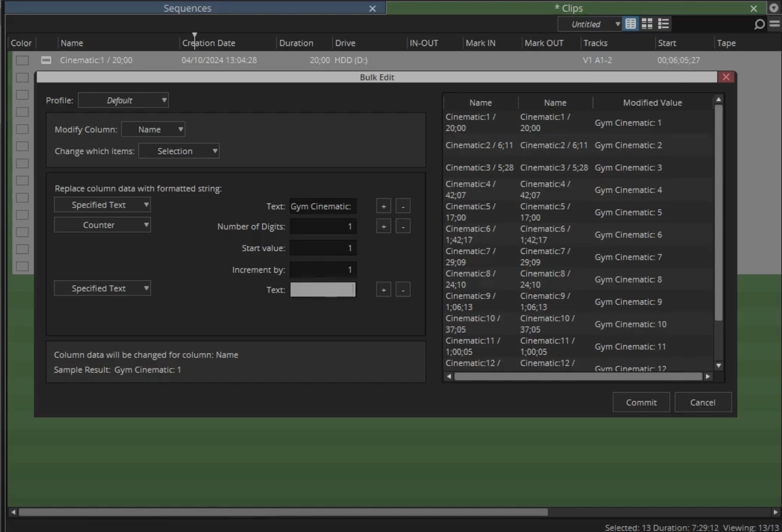Toggle last color box in Color column

(22, 267)
